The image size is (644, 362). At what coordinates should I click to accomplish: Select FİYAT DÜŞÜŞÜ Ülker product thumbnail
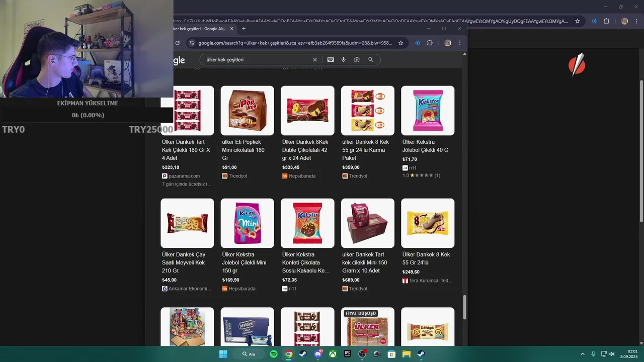(368, 327)
